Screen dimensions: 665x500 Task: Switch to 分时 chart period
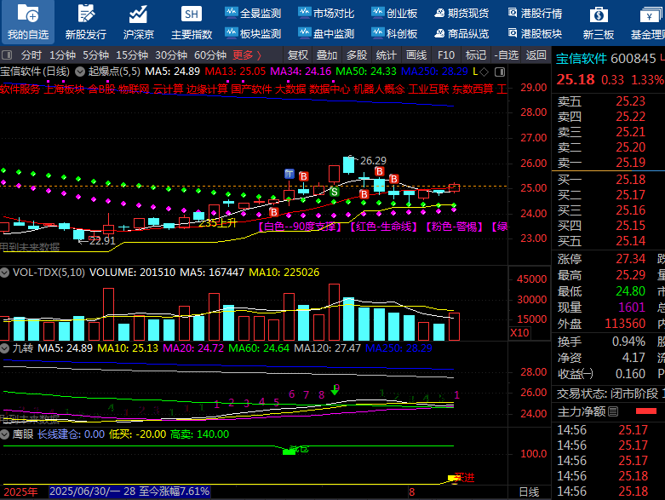[31, 55]
